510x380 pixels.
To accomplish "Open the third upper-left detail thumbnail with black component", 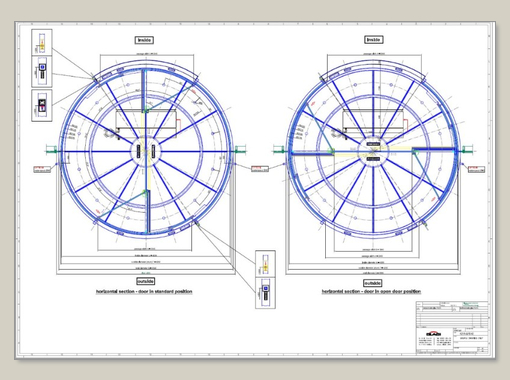I will point(42,105).
